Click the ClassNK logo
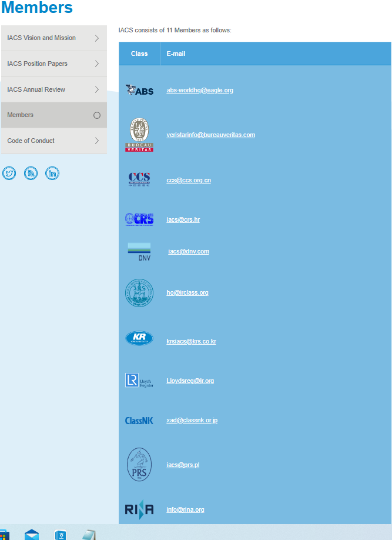This screenshot has width=392, height=540. pyautogui.click(x=139, y=421)
